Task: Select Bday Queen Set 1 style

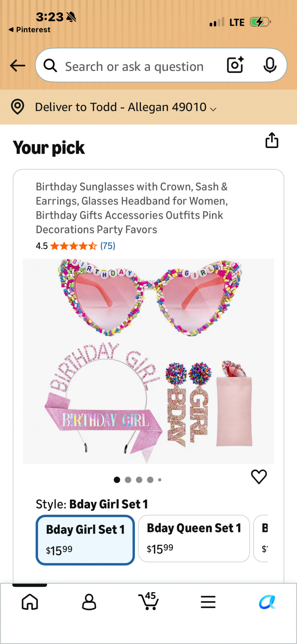Action: (194, 539)
